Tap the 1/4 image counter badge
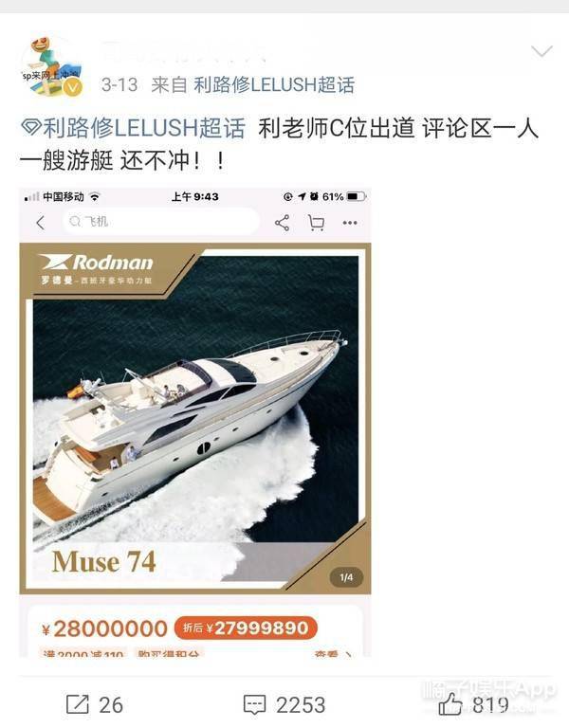Image resolution: width=569 pixels, height=728 pixels. click(346, 577)
